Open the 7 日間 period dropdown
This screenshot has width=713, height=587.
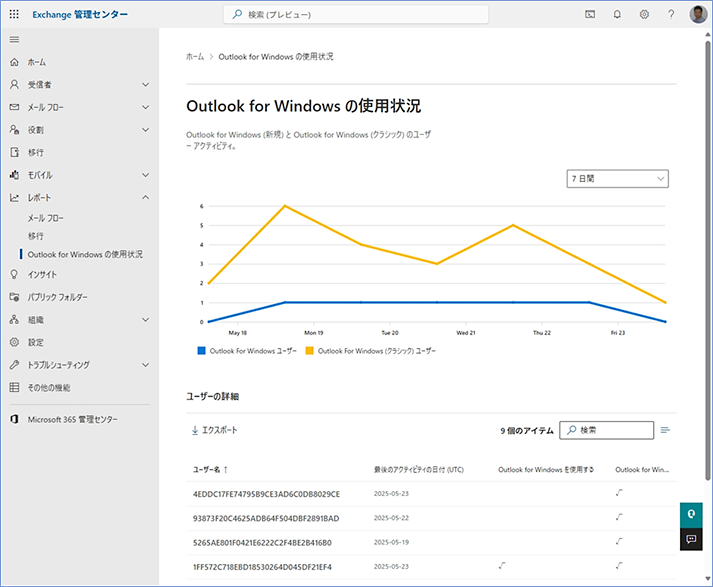click(x=618, y=179)
